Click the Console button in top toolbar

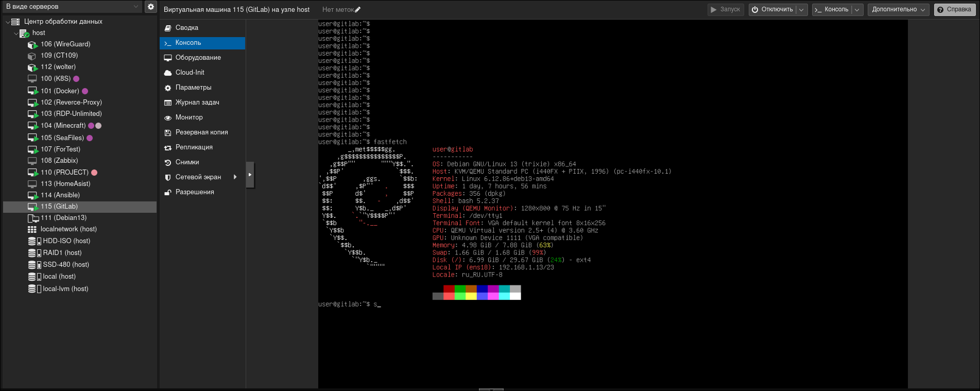tap(832, 10)
